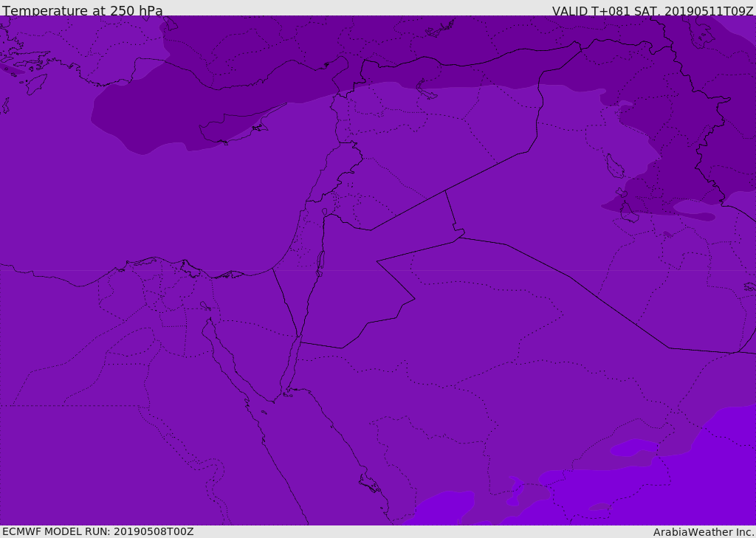Click the 'VALID T+081 SAT. 20190511T09Z' label
This screenshot has width=756, height=538.
(653, 10)
